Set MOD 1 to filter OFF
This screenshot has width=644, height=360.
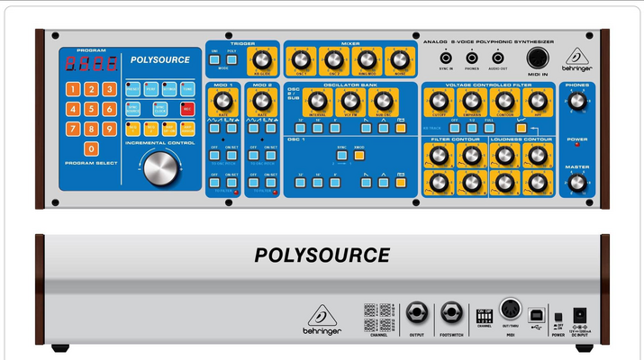coord(214,183)
